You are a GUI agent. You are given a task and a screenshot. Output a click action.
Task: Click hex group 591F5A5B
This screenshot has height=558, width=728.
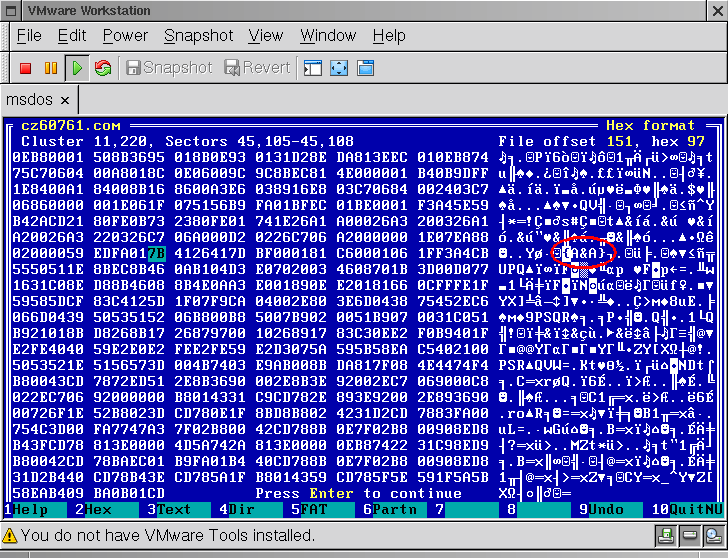click(x=453, y=477)
